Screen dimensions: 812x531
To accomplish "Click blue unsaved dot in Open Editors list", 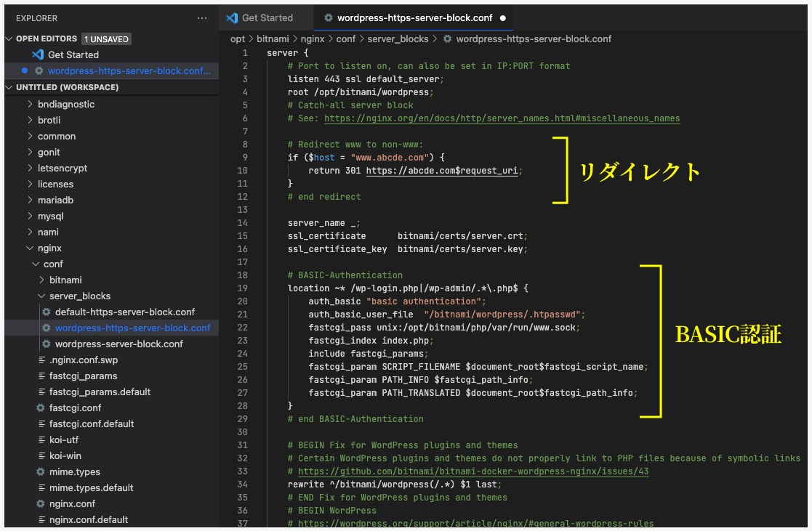I will (24, 70).
